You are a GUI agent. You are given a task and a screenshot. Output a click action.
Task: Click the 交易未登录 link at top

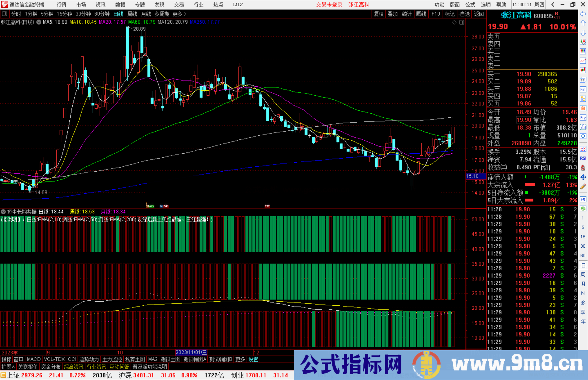coord(329,5)
